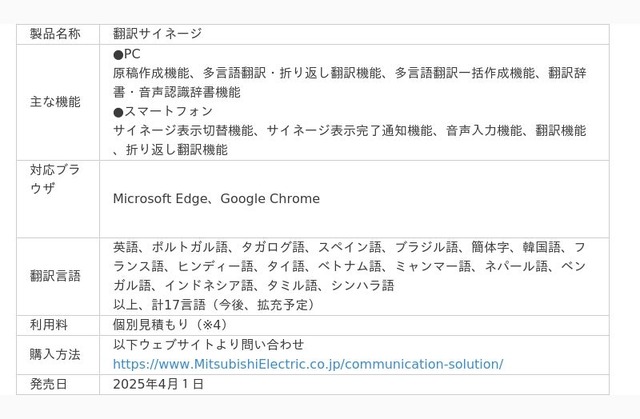The image size is (640, 419).
Task: Click the ●スマートフォン bullet heading
Action: pyautogui.click(x=163, y=111)
